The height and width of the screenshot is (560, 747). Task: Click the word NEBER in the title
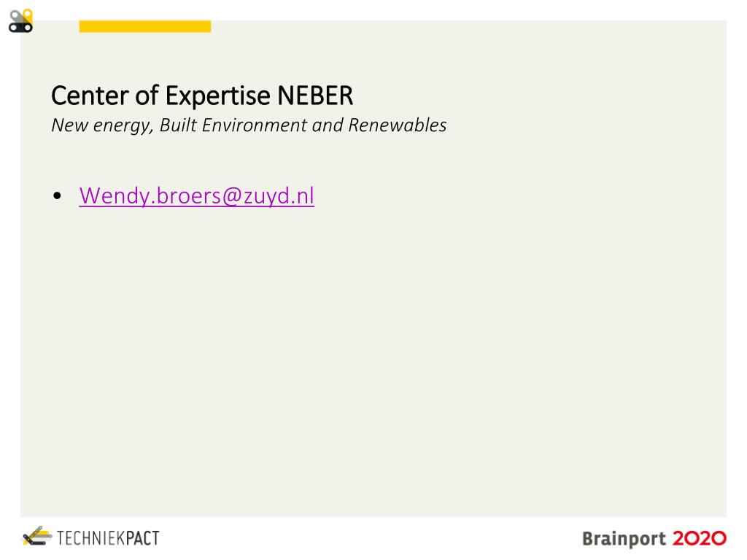click(315, 96)
